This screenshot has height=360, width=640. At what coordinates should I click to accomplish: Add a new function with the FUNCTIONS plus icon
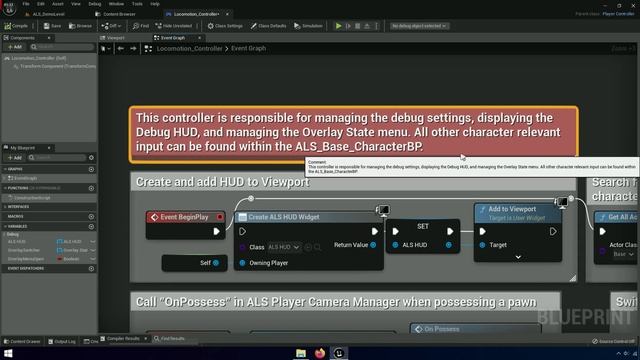[x=91, y=188]
